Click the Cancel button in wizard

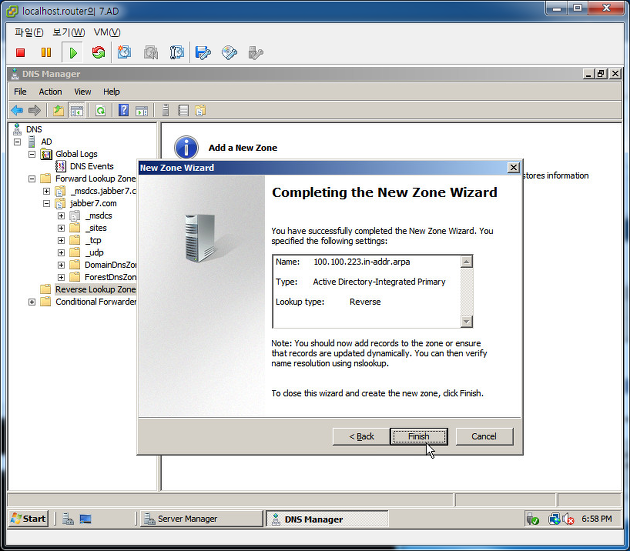click(x=484, y=436)
